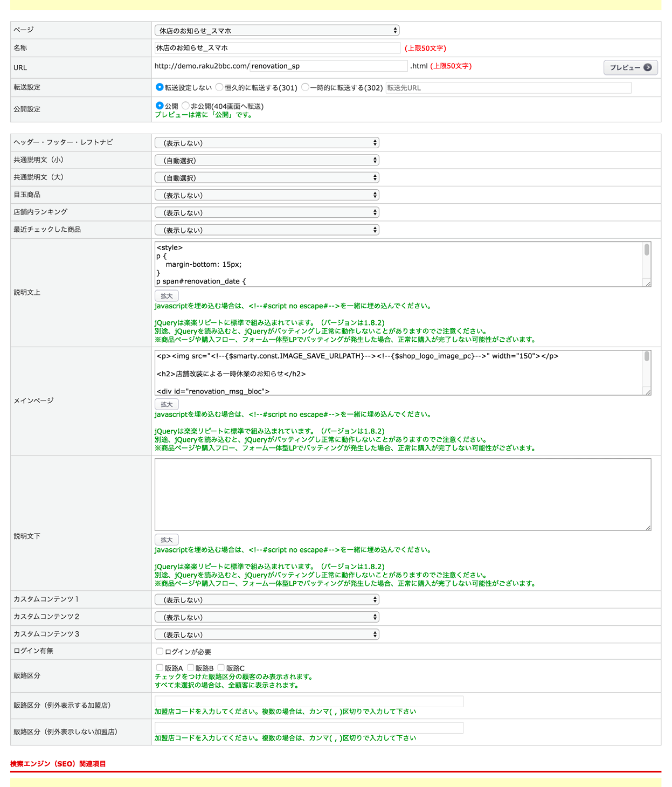
Task: Enable the ログインが必要 checkbox
Action: point(160,651)
